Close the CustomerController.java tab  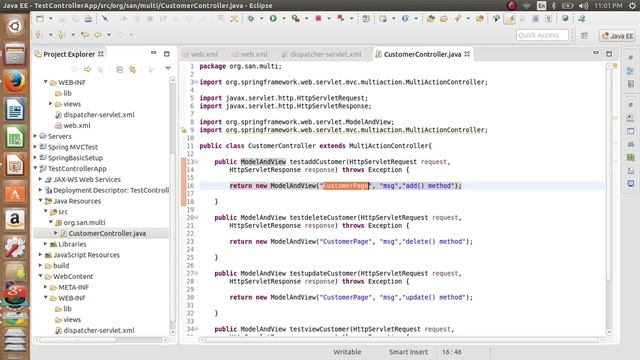(467, 54)
